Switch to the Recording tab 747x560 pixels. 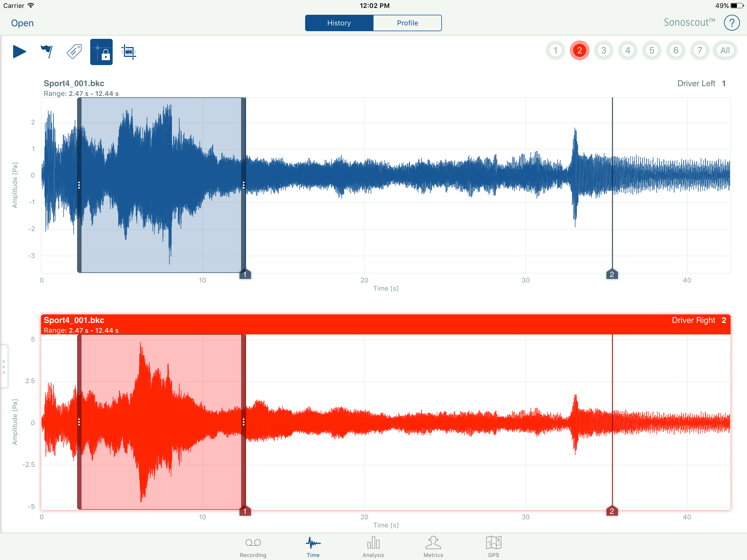point(253,547)
